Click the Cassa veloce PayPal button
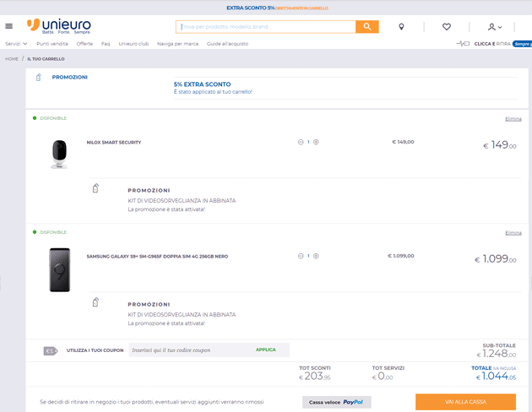 pos(336,402)
